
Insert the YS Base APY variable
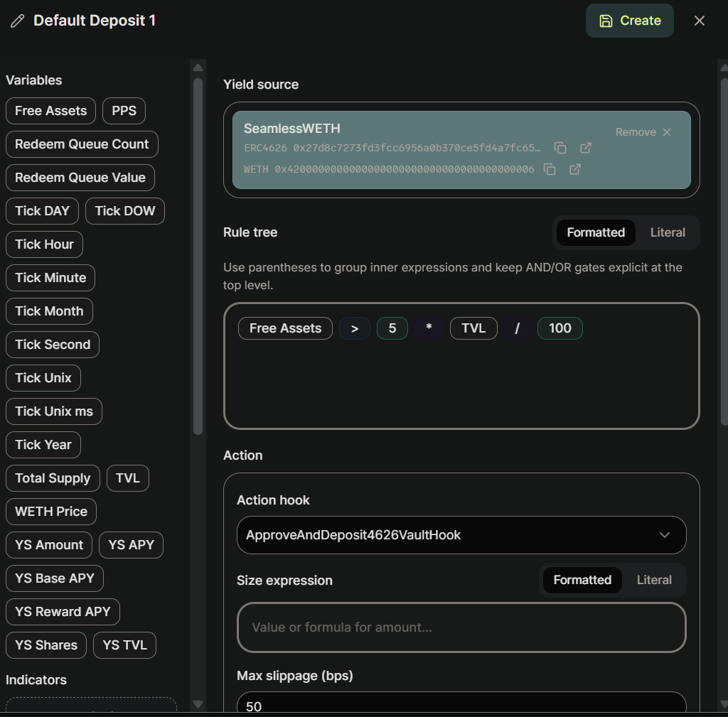54,578
